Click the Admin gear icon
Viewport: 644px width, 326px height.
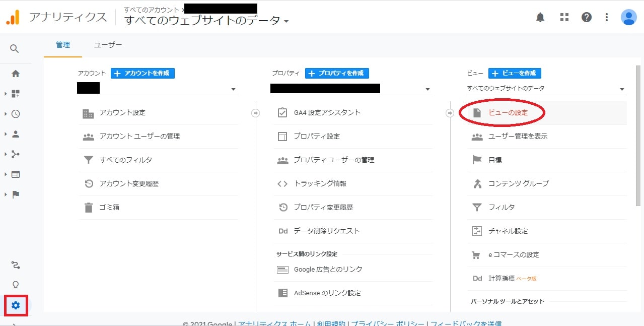pos(16,305)
